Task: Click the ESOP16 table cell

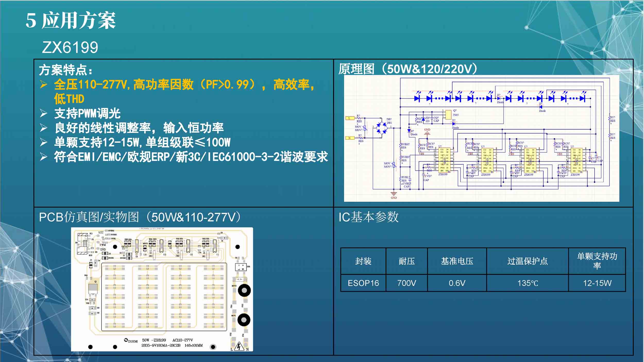Action: (x=363, y=283)
